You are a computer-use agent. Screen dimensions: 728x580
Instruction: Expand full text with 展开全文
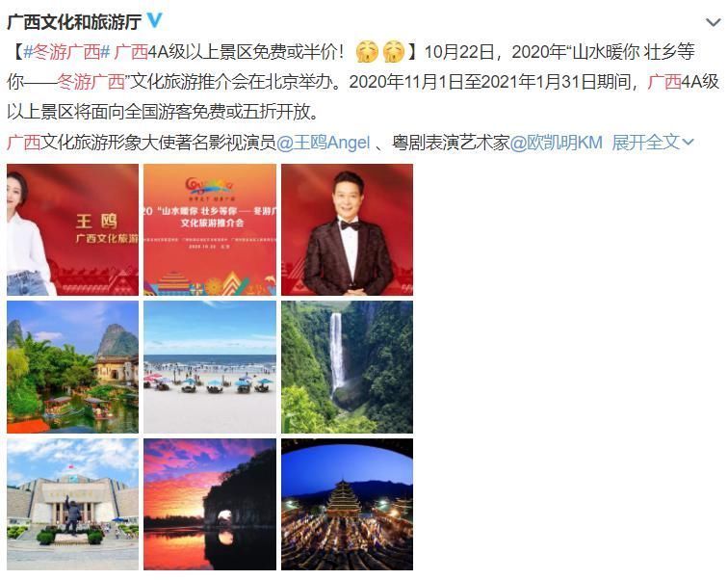(x=652, y=143)
